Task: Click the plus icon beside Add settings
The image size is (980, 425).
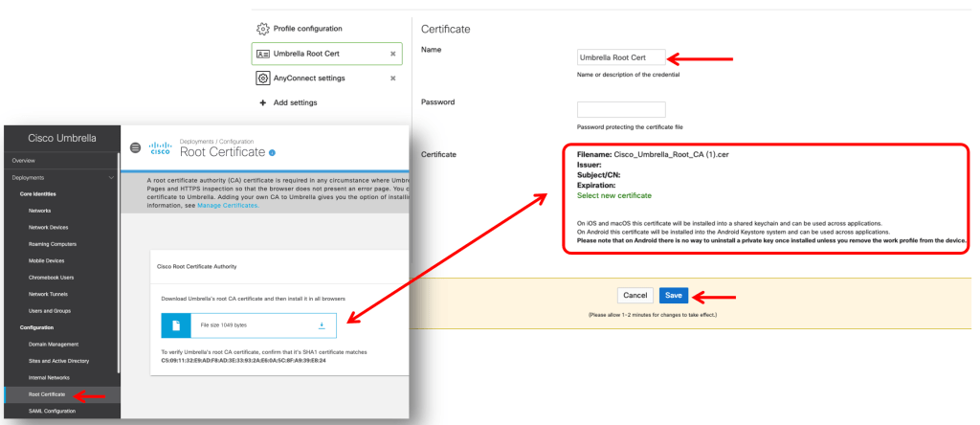Action: pyautogui.click(x=262, y=102)
